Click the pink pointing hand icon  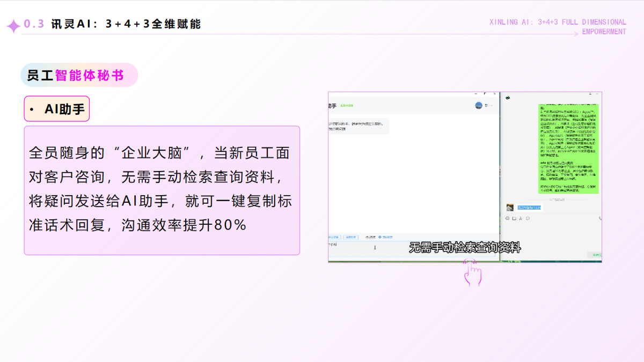coord(472,272)
